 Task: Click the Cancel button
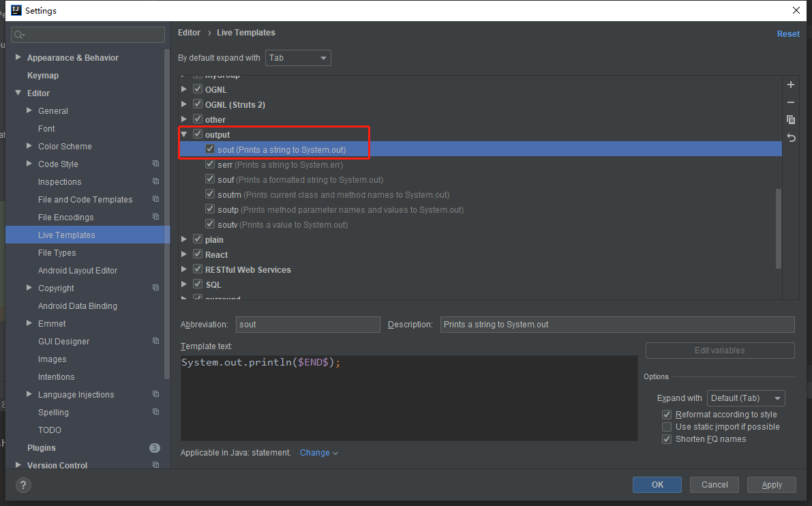tap(715, 485)
